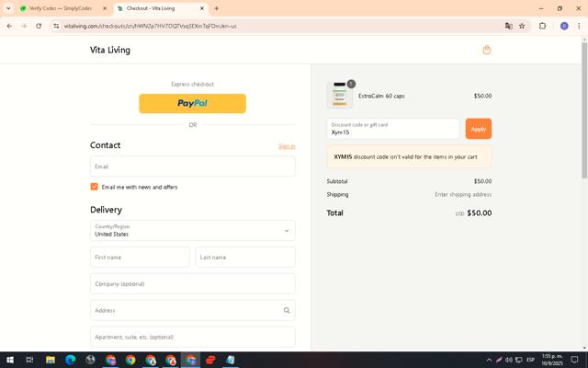The width and height of the screenshot is (588, 368).
Task: Launch Microsoft Edge from taskbar
Action: coord(70,360)
